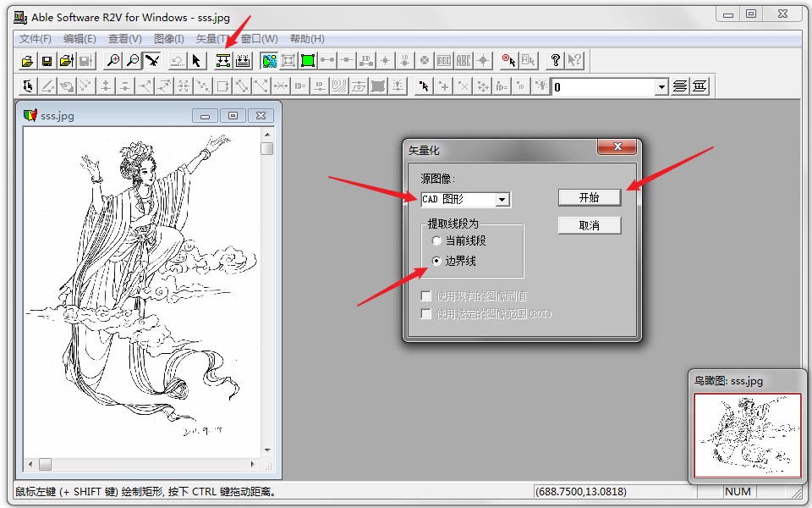The width and height of the screenshot is (812, 508).
Task: Click the bird's-eye view thumbnail of sss.jpg
Action: [747, 435]
